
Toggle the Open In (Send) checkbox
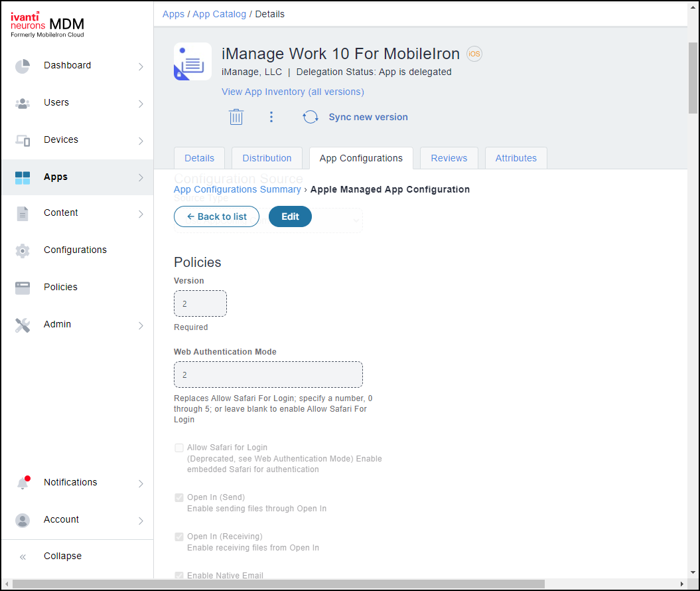[x=179, y=498]
